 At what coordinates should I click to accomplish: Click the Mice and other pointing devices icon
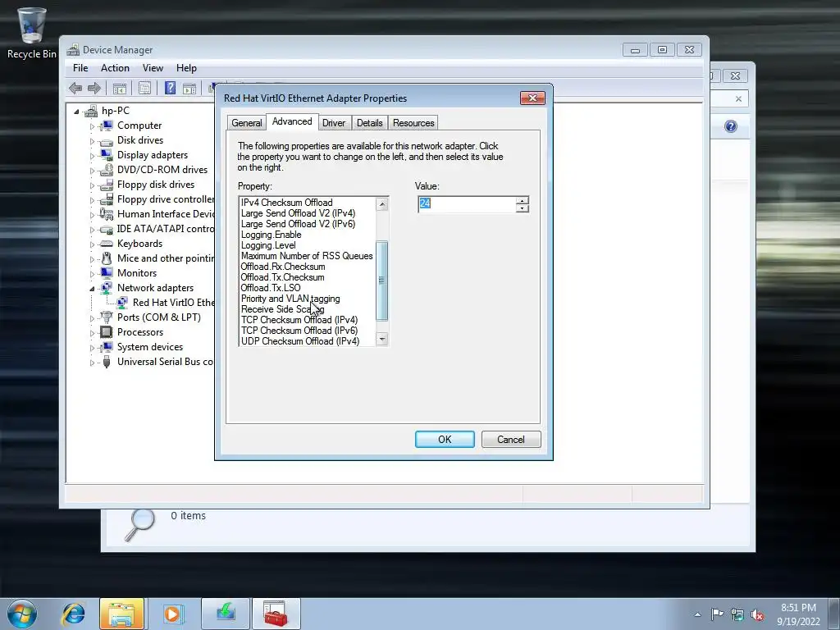click(x=107, y=258)
